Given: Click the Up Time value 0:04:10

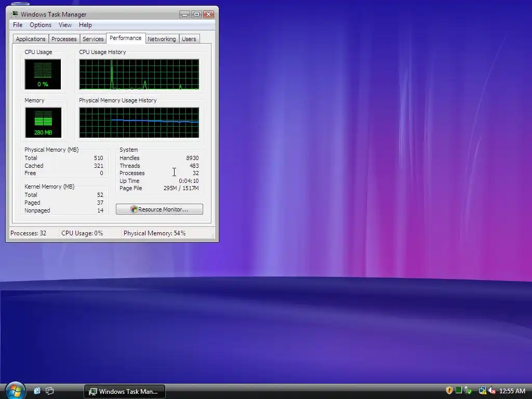Looking at the screenshot, I should 189,181.
